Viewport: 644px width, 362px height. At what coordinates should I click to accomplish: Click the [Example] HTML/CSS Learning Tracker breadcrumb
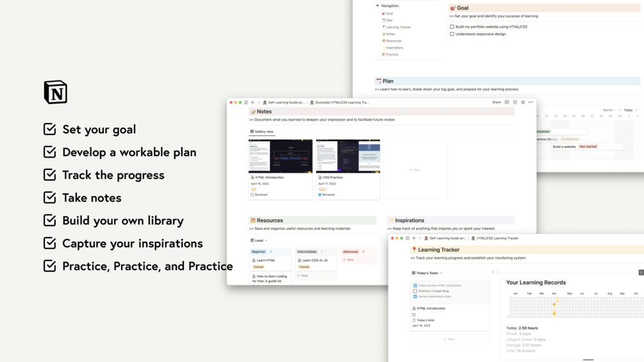coord(339,103)
